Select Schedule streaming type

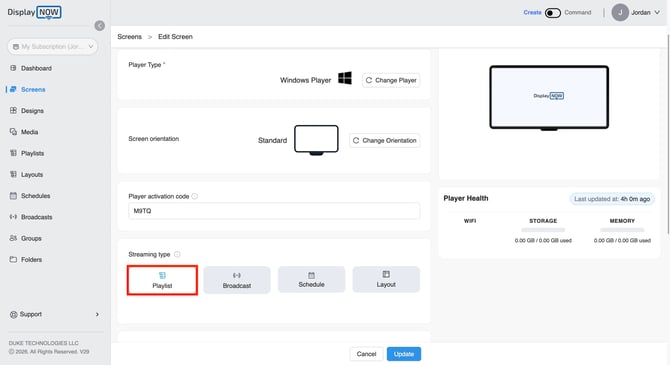coord(311,280)
